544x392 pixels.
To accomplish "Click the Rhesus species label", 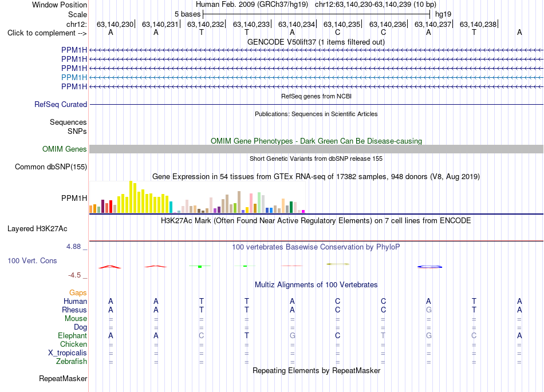I will pyautogui.click(x=74, y=310).
